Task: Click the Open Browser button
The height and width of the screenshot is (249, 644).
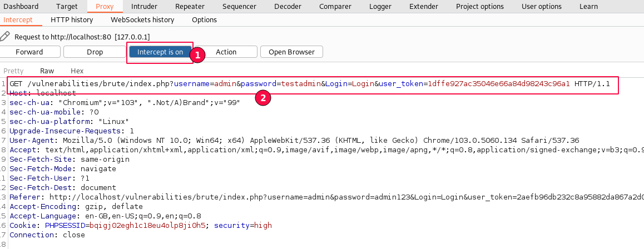Action: click(291, 52)
